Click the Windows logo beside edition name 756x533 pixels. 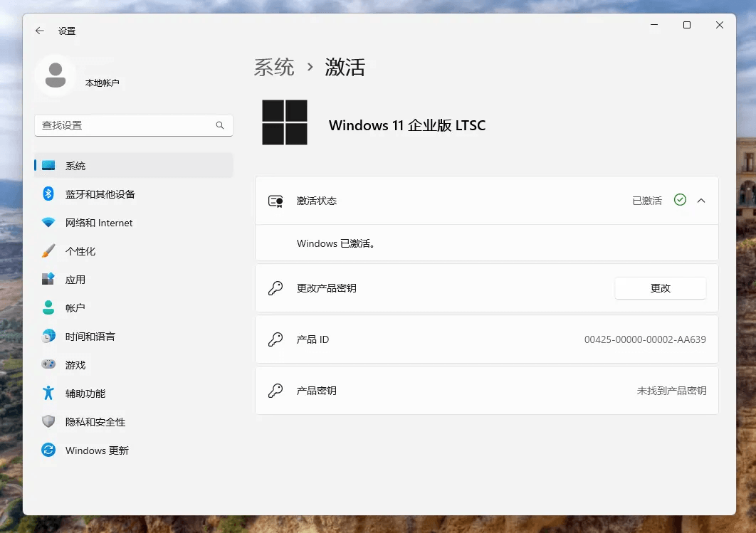285,122
